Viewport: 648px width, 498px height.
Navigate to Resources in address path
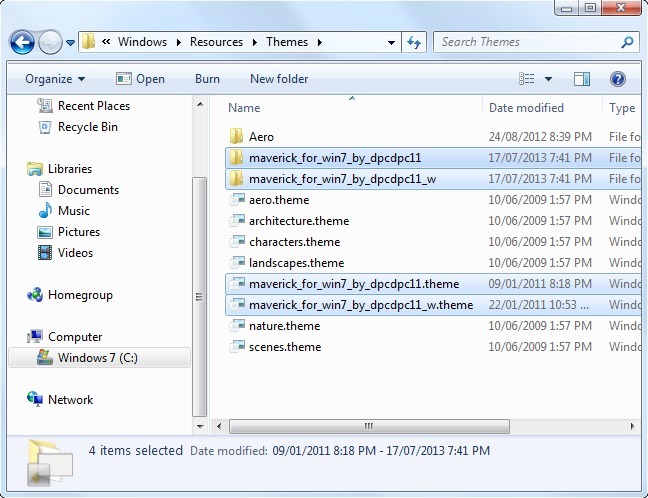216,42
